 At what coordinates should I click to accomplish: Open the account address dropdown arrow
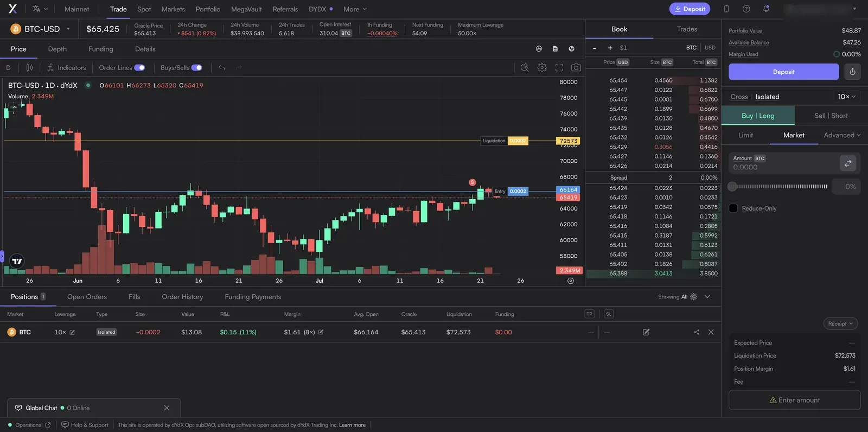click(x=854, y=9)
